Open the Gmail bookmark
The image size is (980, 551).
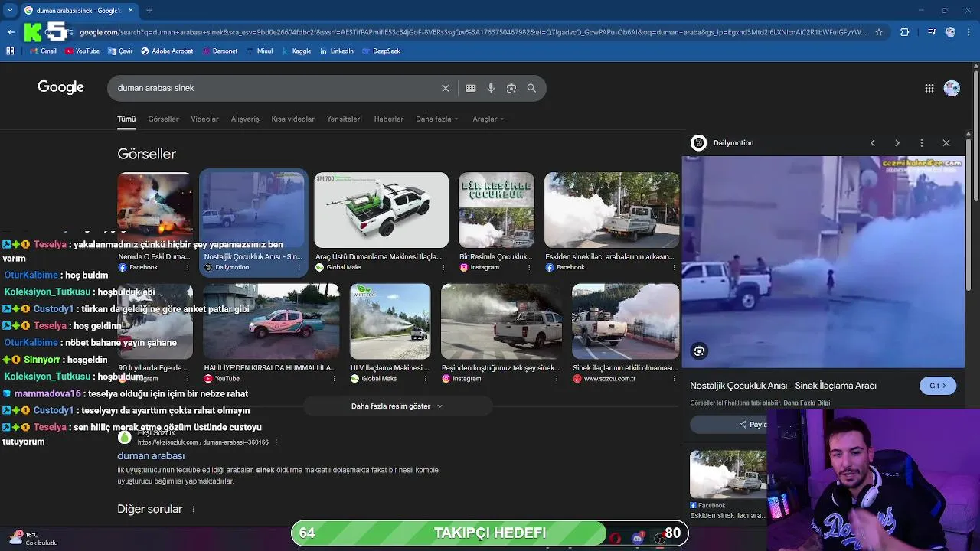click(43, 51)
